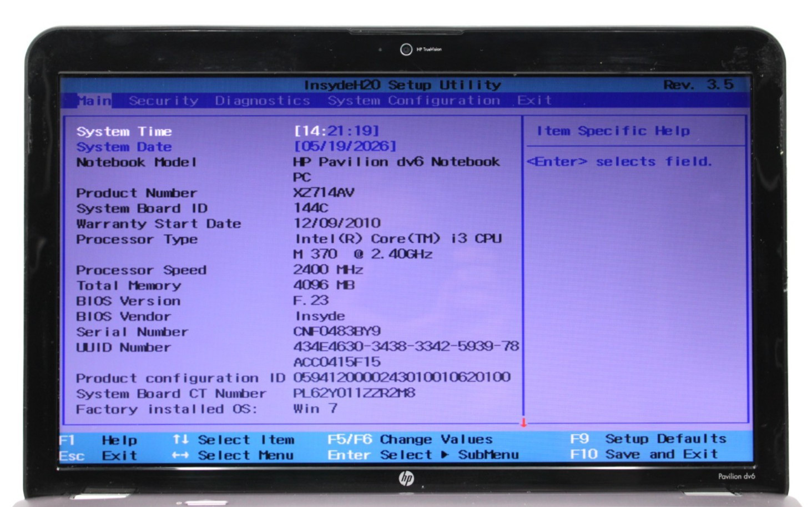Image resolution: width=812 pixels, height=507 pixels.
Task: Click product number value XZ714AV
Action: [324, 192]
